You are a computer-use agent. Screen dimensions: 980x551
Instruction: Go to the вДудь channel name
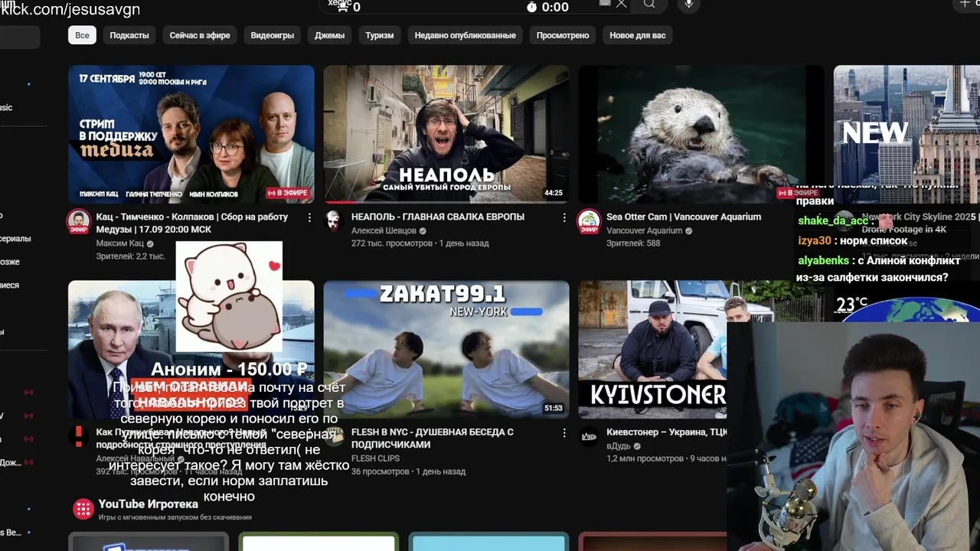point(617,445)
